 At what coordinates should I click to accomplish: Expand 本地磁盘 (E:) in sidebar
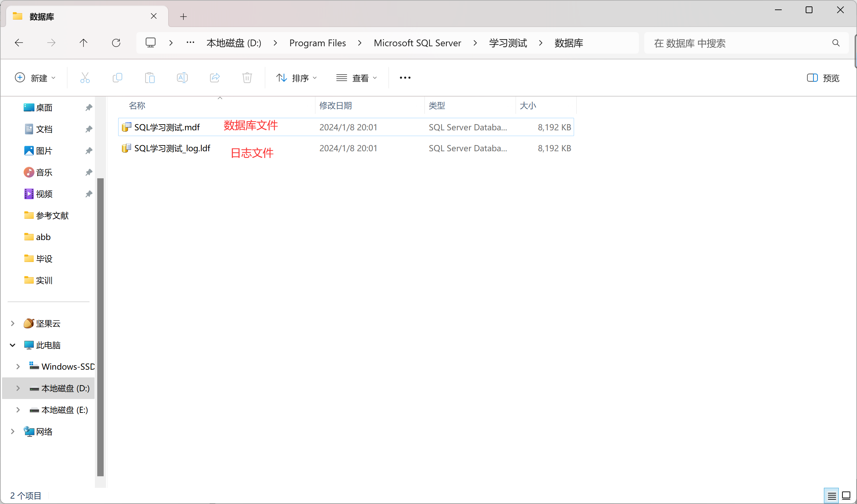[18, 410]
